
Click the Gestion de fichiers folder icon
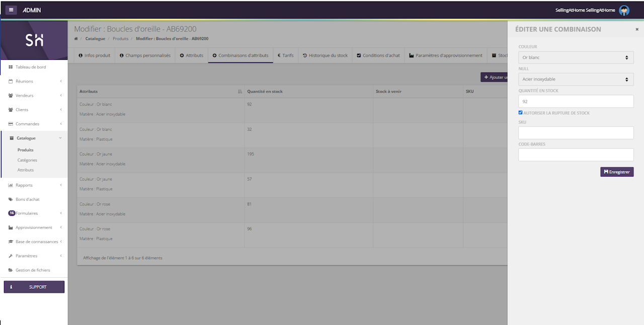click(11, 270)
